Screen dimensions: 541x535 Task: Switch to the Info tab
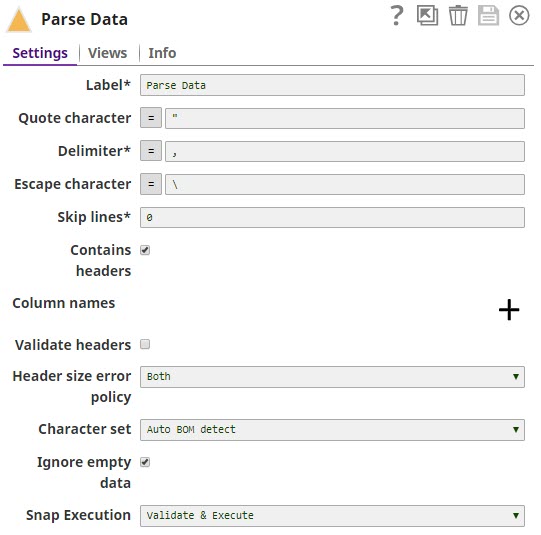(x=162, y=53)
